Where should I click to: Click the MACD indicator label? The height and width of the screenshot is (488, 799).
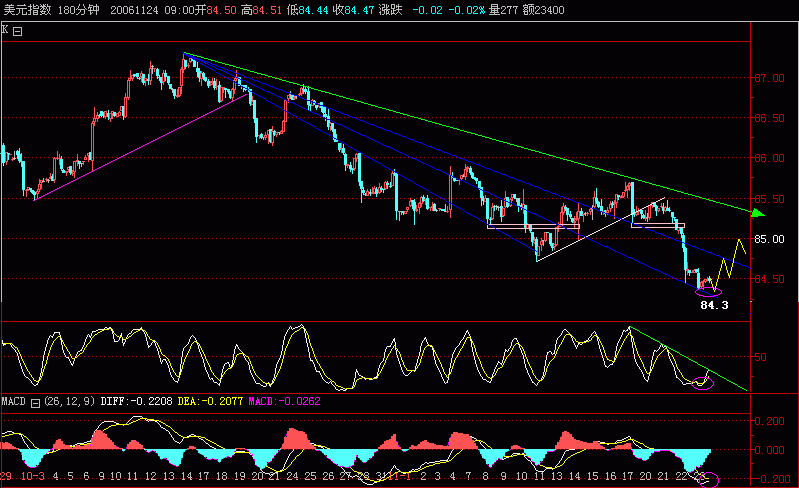click(x=13, y=401)
